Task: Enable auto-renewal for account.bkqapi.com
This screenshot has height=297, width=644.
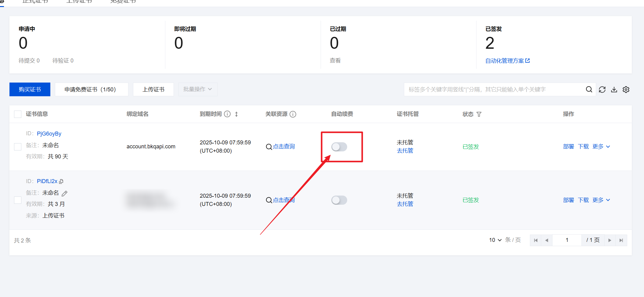Action: (339, 147)
